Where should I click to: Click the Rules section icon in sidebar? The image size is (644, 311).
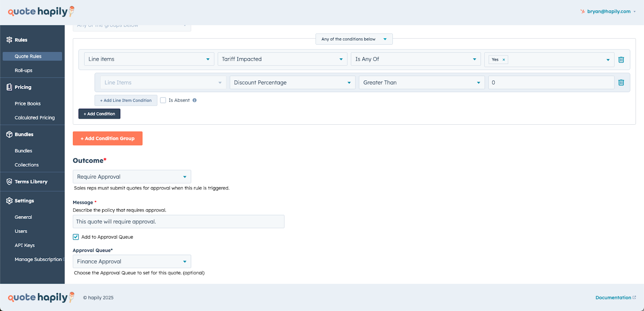coord(9,40)
